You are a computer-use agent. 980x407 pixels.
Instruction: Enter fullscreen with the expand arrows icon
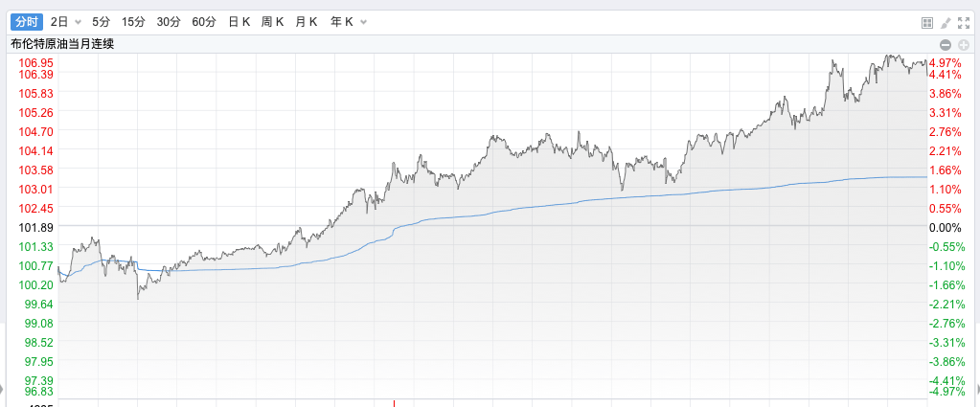(x=963, y=22)
